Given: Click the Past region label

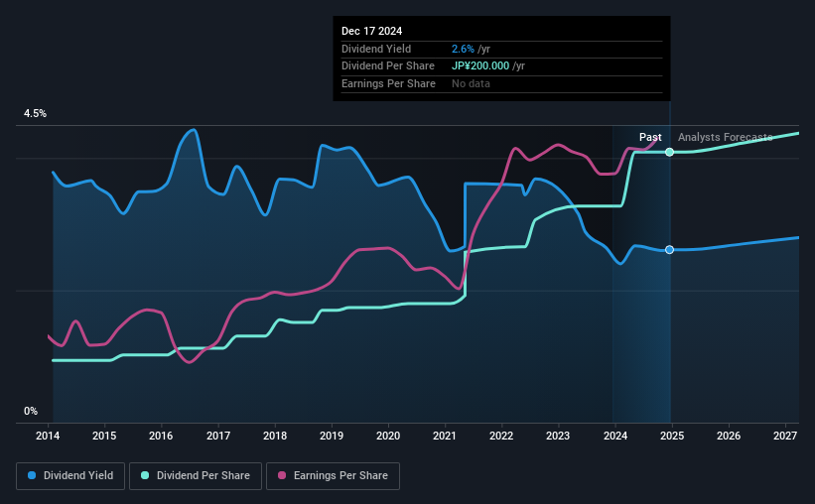Looking at the screenshot, I should pyautogui.click(x=650, y=137).
